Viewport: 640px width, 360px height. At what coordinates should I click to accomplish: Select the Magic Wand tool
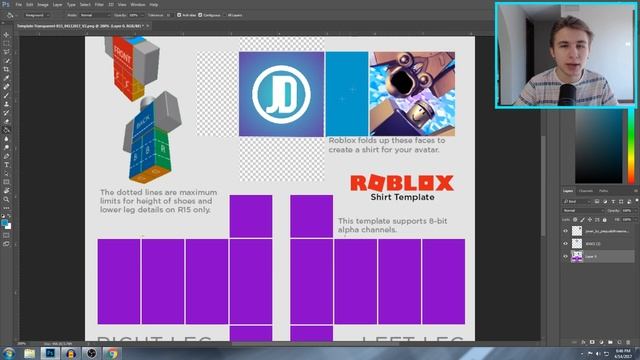6,61
